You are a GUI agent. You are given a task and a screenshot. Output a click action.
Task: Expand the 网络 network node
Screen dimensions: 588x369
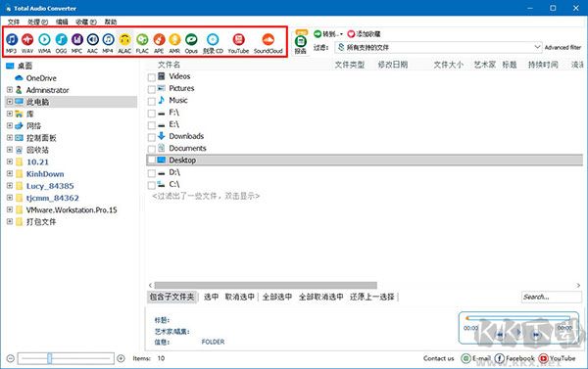[10, 125]
